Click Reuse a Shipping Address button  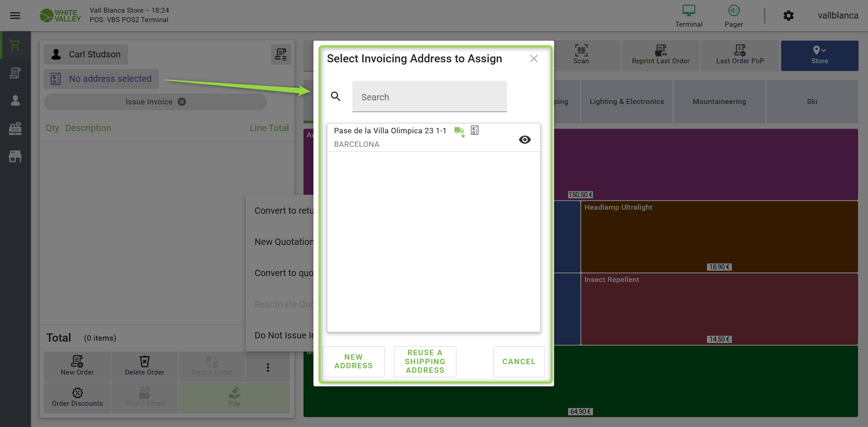click(425, 361)
